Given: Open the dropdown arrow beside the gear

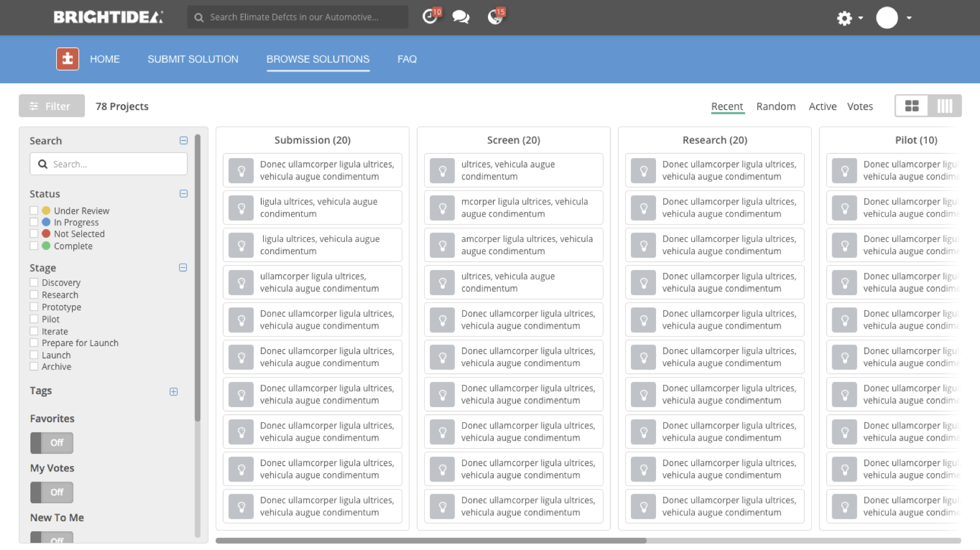Looking at the screenshot, I should click(x=861, y=18).
